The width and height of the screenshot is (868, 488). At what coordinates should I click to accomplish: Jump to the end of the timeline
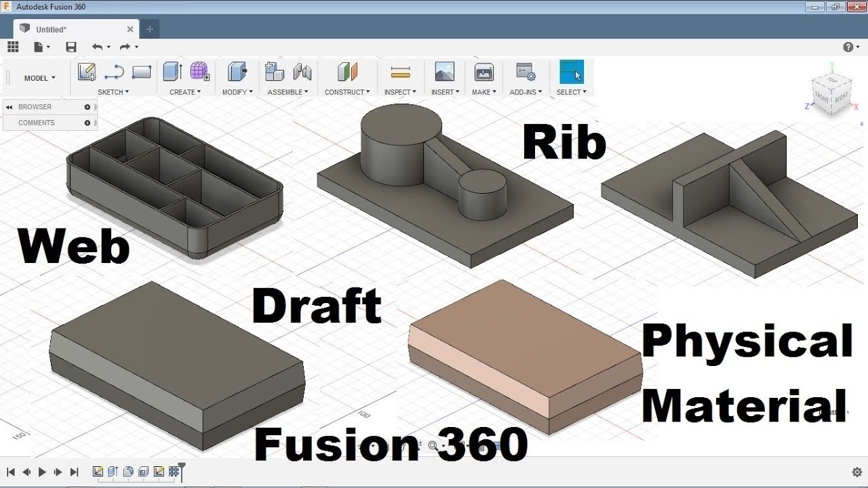point(75,472)
